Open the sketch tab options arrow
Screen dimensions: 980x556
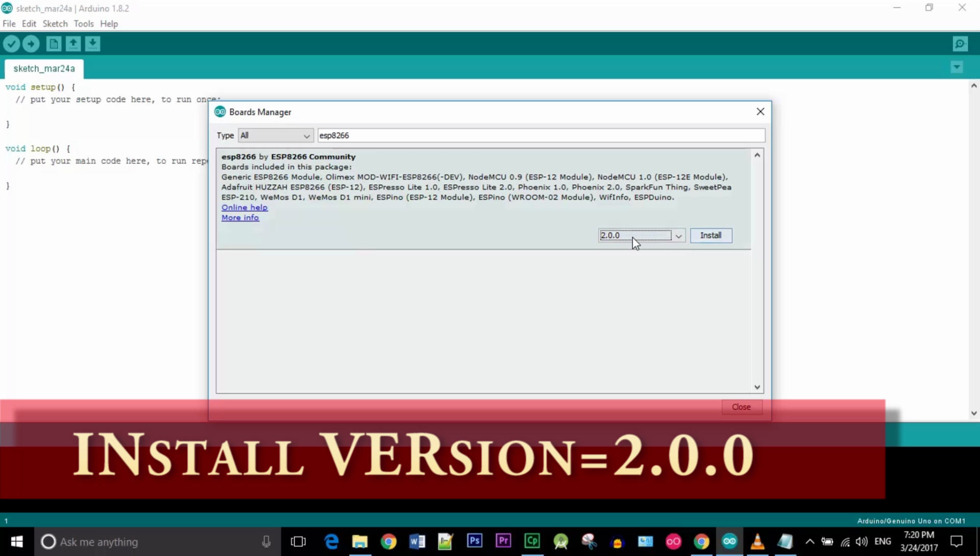pos(957,67)
